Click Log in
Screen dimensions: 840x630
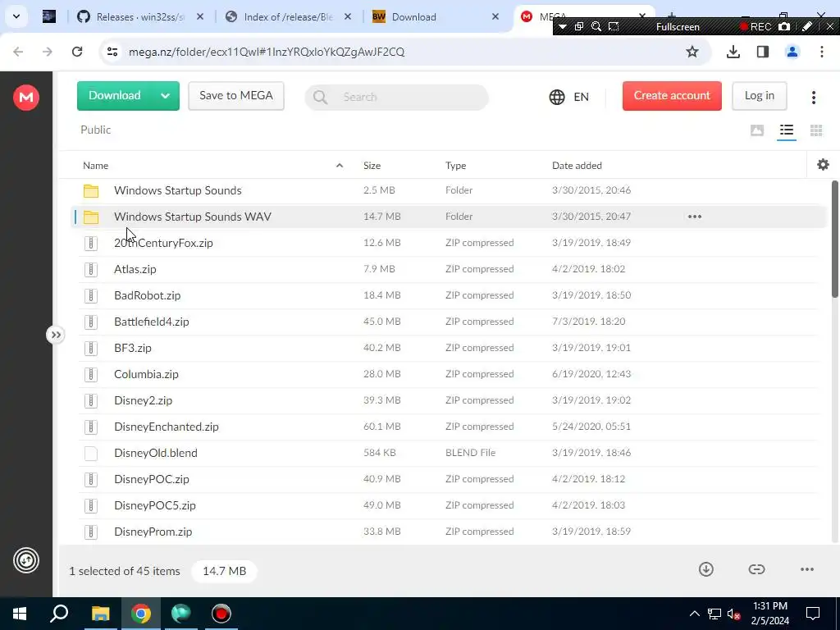(x=759, y=96)
